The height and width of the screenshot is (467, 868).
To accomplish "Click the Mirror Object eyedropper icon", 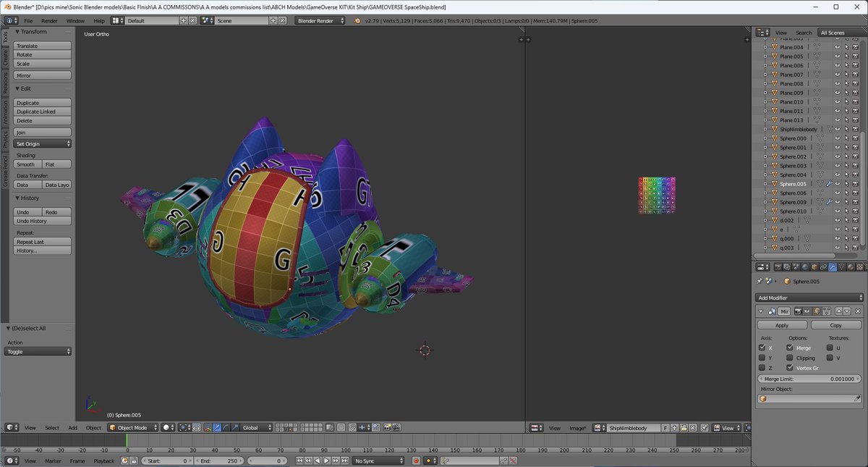I will click(858, 399).
